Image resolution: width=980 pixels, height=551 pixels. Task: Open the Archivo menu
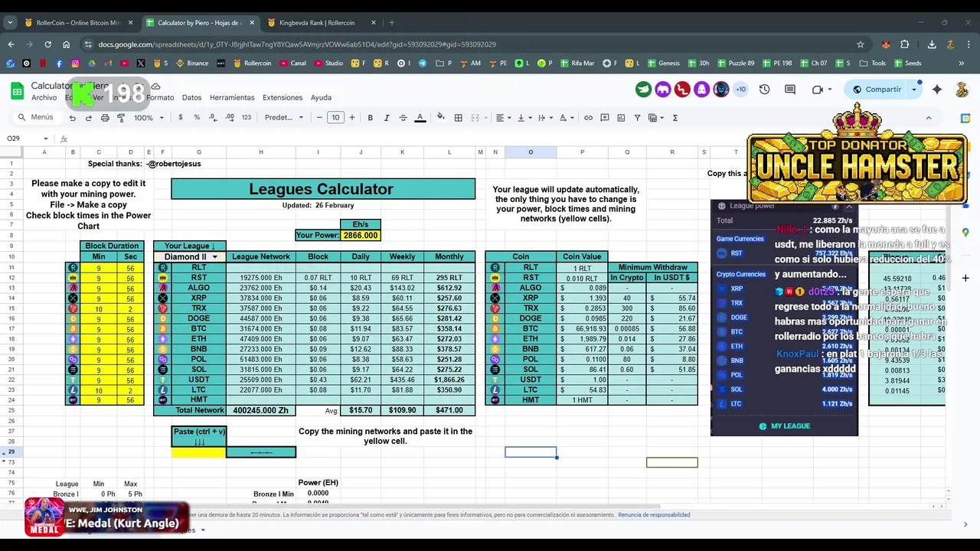(x=44, y=98)
